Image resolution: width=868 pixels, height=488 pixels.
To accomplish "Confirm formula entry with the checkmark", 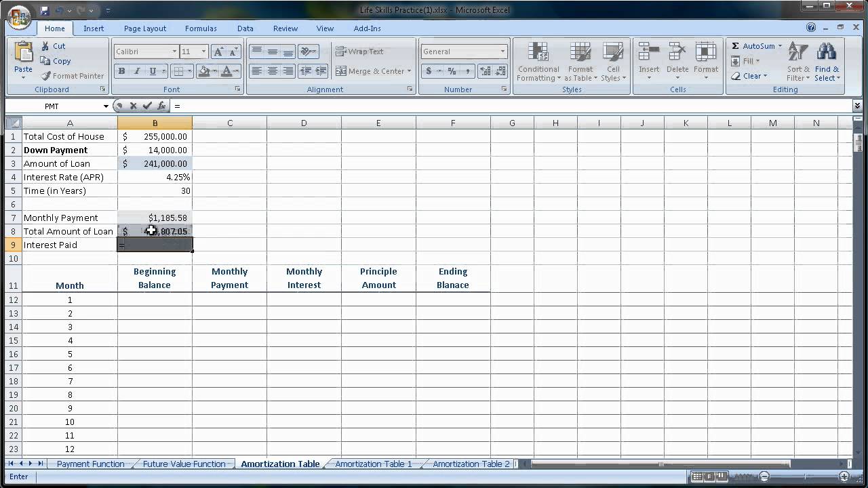I will 147,106.
